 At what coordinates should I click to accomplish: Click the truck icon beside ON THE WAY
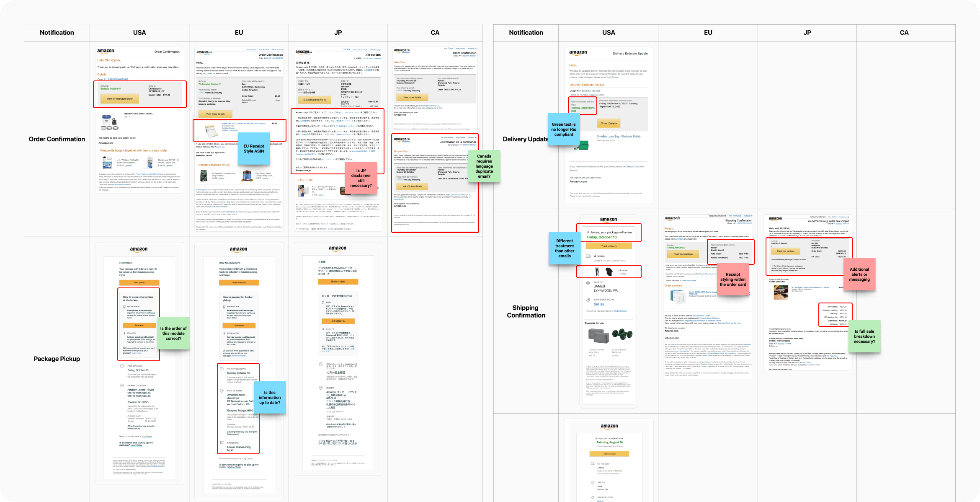(593, 464)
